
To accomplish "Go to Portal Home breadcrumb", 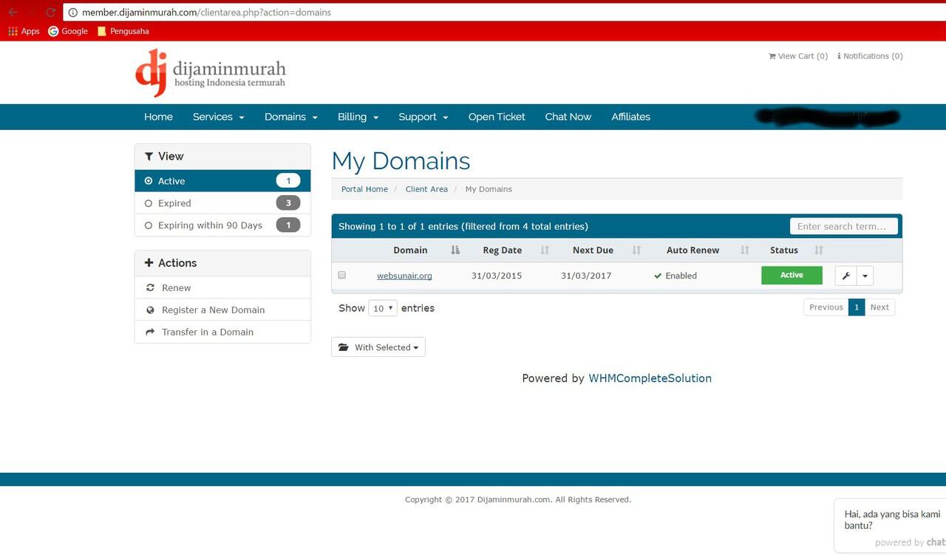I will point(364,189).
